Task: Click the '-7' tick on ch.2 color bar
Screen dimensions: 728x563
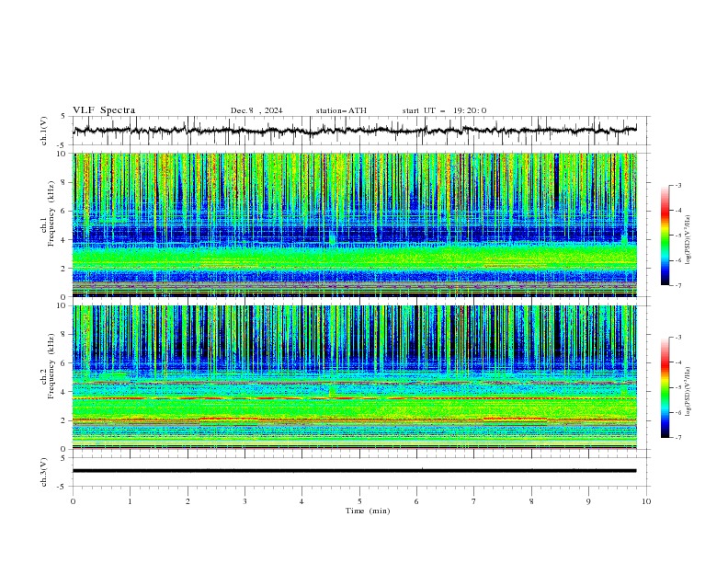Action: (677, 438)
